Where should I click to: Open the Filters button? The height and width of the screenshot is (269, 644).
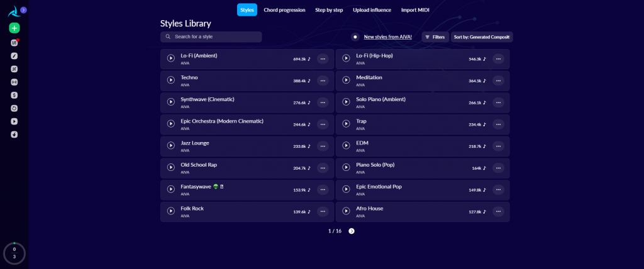435,37
